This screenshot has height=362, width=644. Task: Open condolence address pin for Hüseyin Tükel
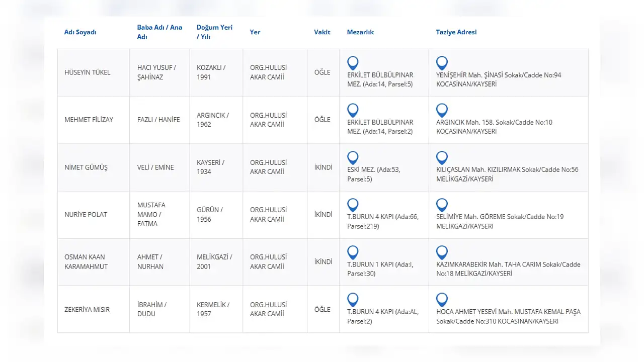click(x=442, y=63)
